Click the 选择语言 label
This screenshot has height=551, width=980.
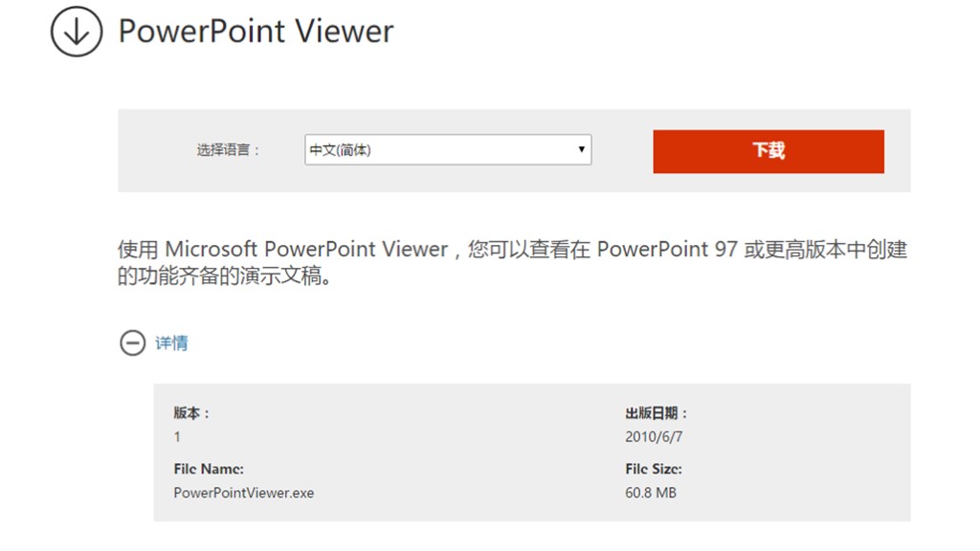pos(228,150)
